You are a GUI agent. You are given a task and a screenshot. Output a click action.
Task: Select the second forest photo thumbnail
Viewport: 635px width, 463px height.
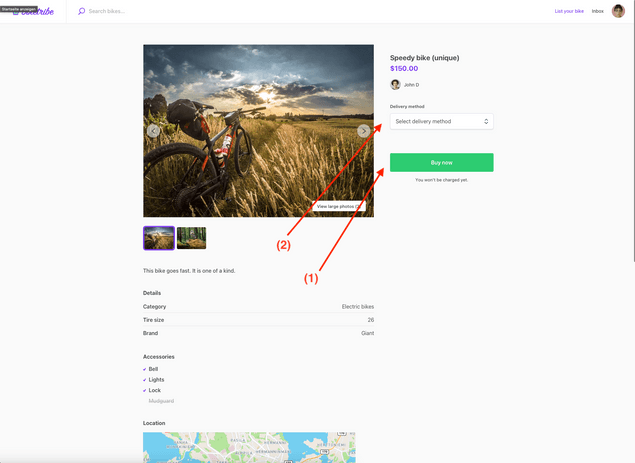coord(192,238)
